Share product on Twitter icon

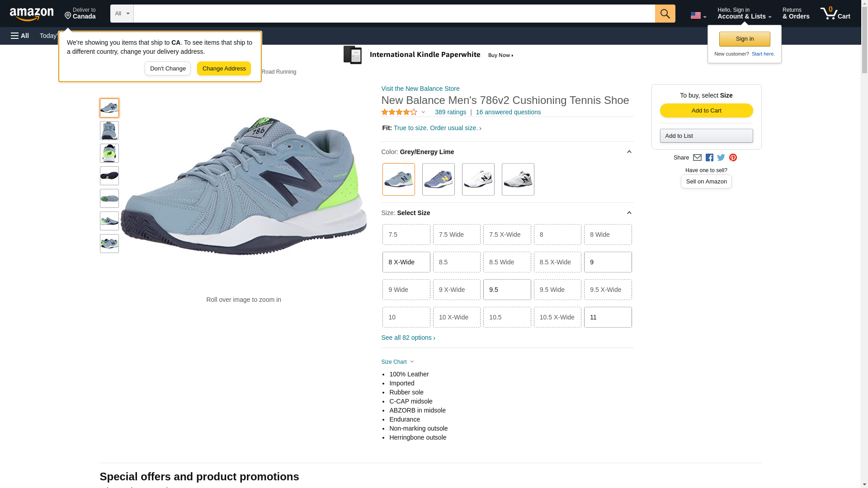click(721, 158)
